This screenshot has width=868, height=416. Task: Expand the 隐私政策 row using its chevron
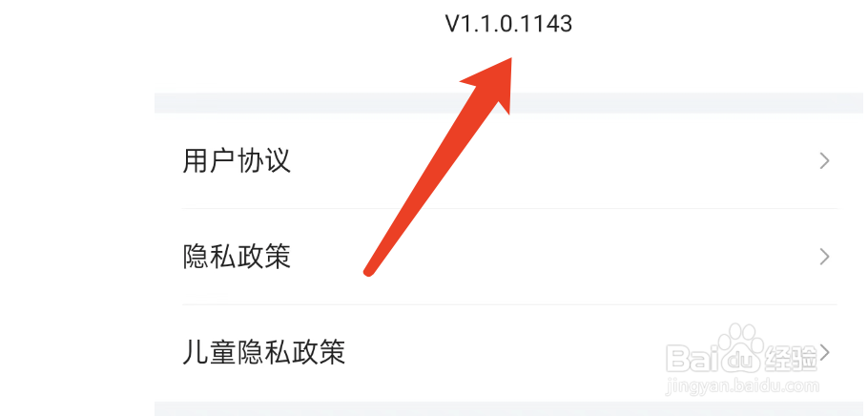pos(824,257)
